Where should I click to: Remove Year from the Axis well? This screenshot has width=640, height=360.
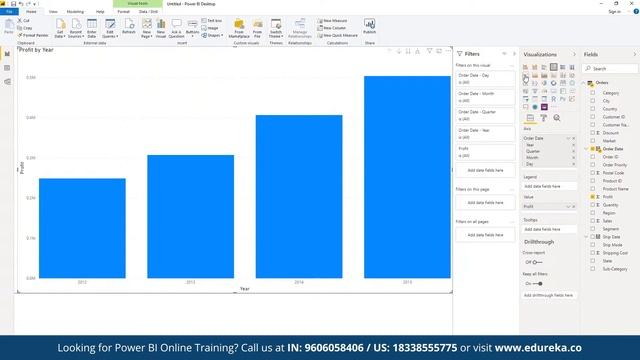tap(573, 145)
